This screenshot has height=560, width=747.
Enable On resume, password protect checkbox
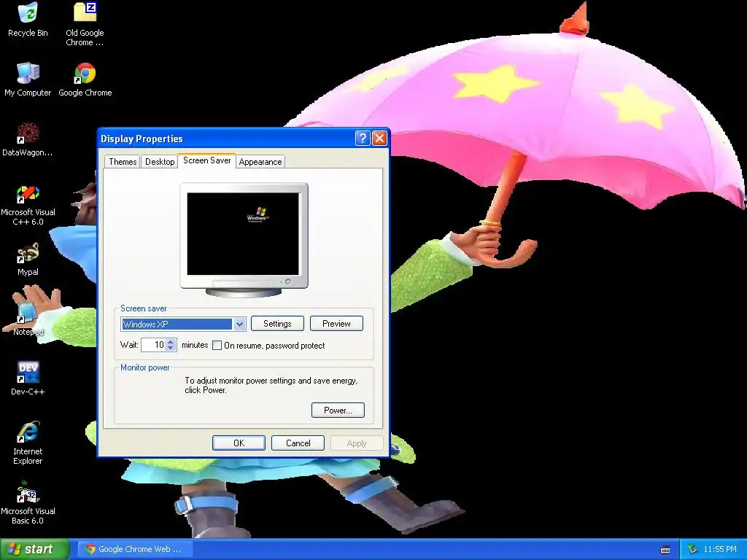(x=217, y=345)
